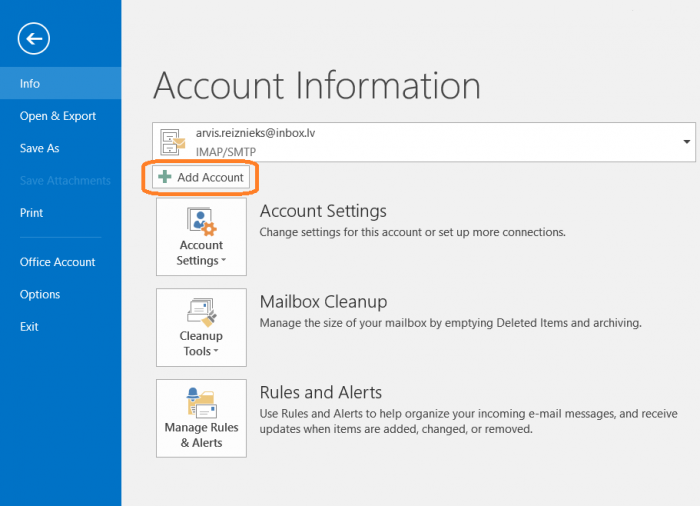Image resolution: width=700 pixels, height=506 pixels.
Task: Click the Rules and Alerts heading text
Action: click(x=321, y=393)
